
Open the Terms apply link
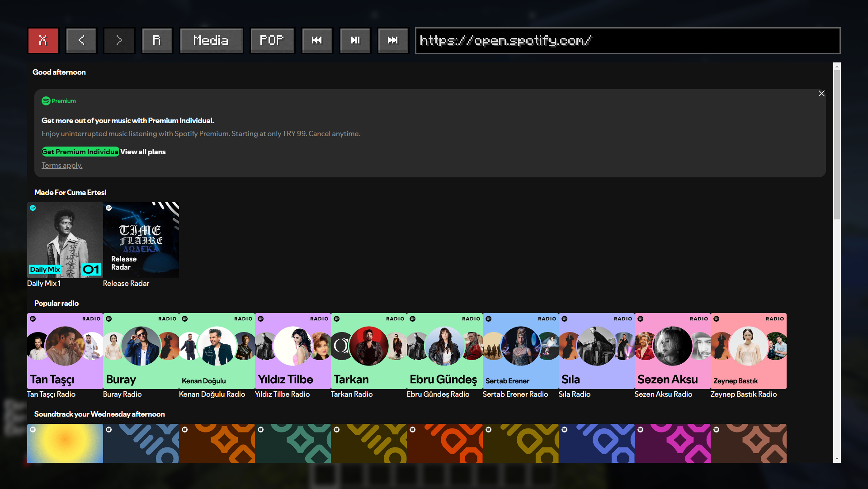(x=62, y=166)
